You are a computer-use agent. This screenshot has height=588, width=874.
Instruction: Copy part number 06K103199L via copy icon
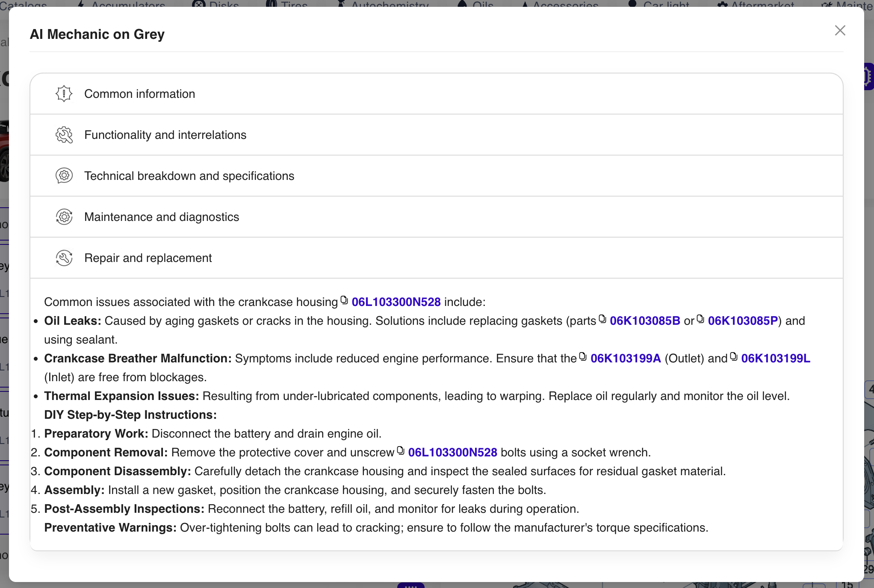(x=734, y=356)
